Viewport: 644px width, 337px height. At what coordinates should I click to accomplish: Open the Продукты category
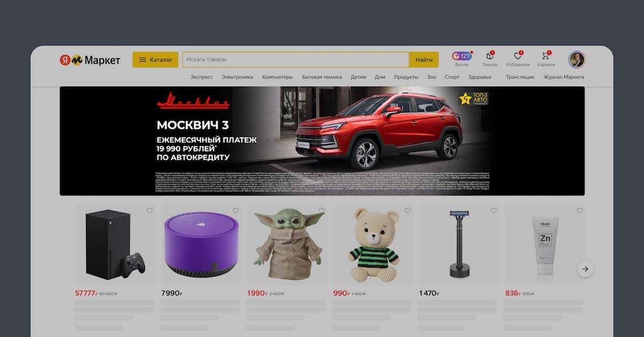point(406,77)
